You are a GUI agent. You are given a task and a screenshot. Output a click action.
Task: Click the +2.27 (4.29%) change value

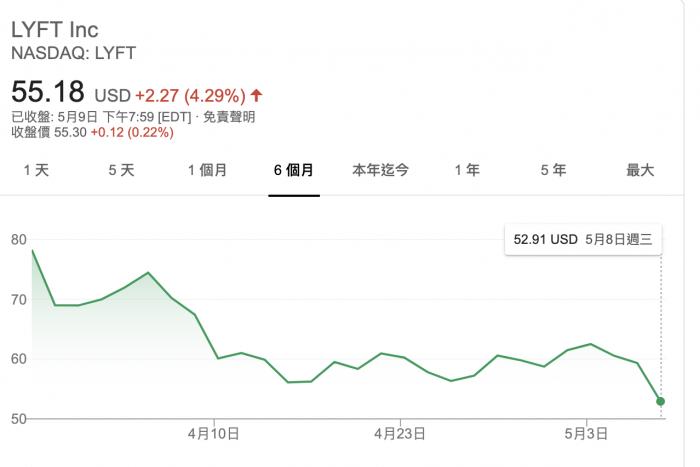[190, 96]
